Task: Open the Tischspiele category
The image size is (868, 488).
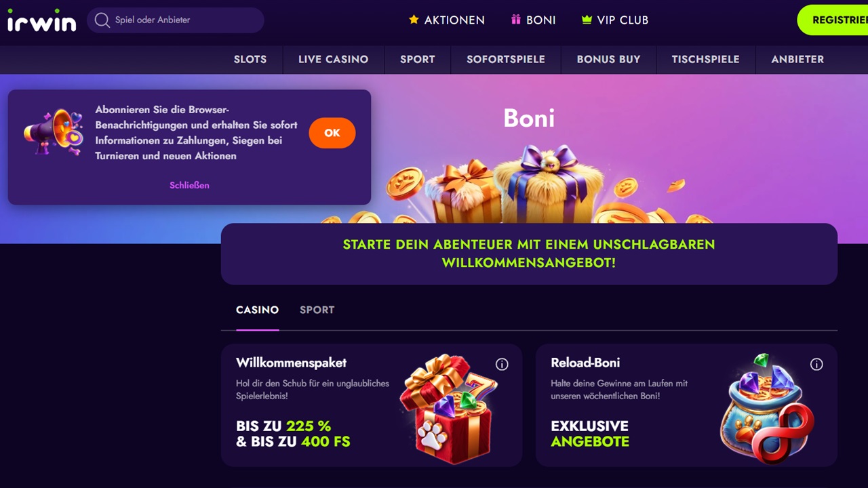Action: click(x=705, y=60)
